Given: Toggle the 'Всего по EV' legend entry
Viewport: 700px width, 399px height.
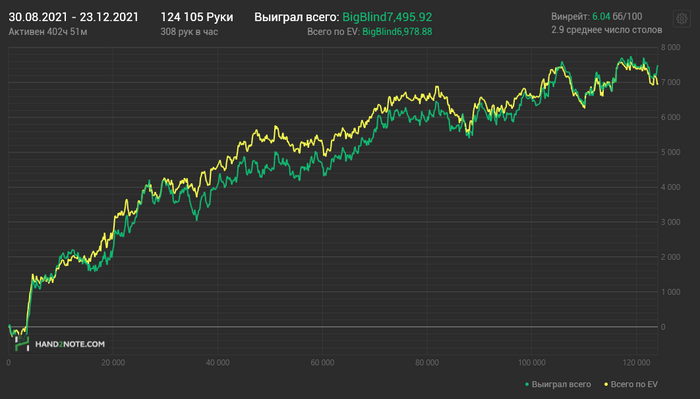Looking at the screenshot, I should 631,384.
